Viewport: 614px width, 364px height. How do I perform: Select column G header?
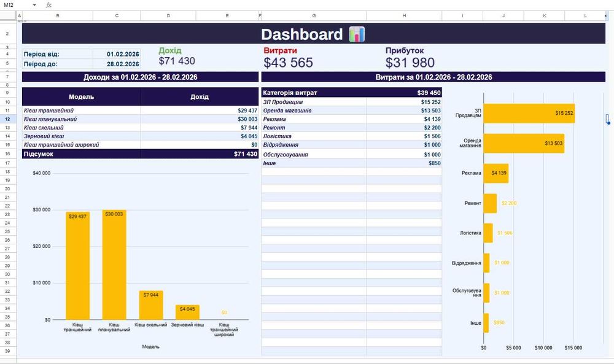pyautogui.click(x=314, y=16)
